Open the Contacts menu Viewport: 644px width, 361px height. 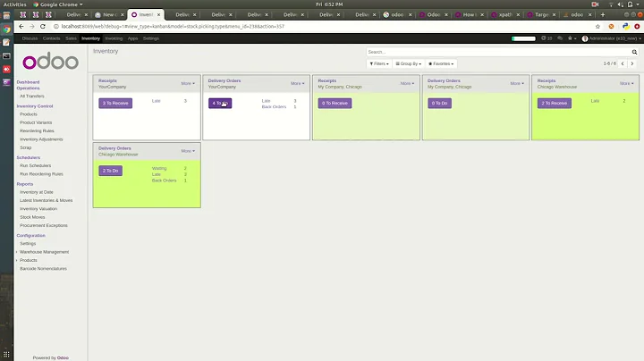pyautogui.click(x=51, y=38)
